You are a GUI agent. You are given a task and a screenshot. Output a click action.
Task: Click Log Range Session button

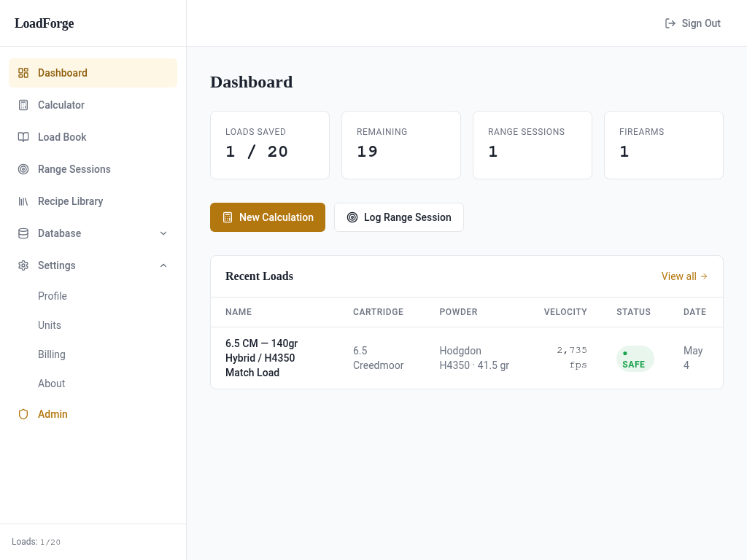tap(399, 217)
